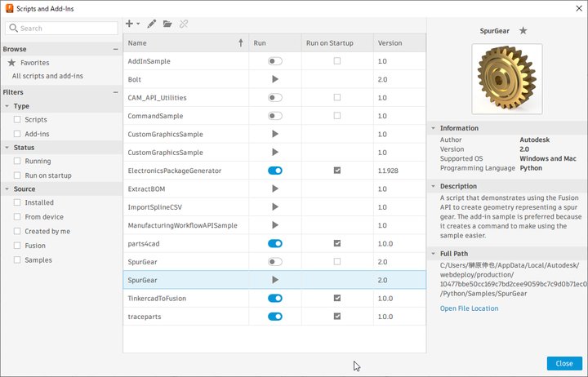This screenshot has height=377, width=588.
Task: Click the star icon next to SpurGear title
Action: (x=523, y=30)
